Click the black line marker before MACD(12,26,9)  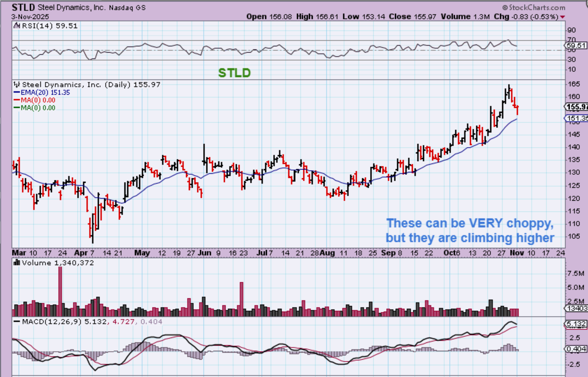point(17,322)
